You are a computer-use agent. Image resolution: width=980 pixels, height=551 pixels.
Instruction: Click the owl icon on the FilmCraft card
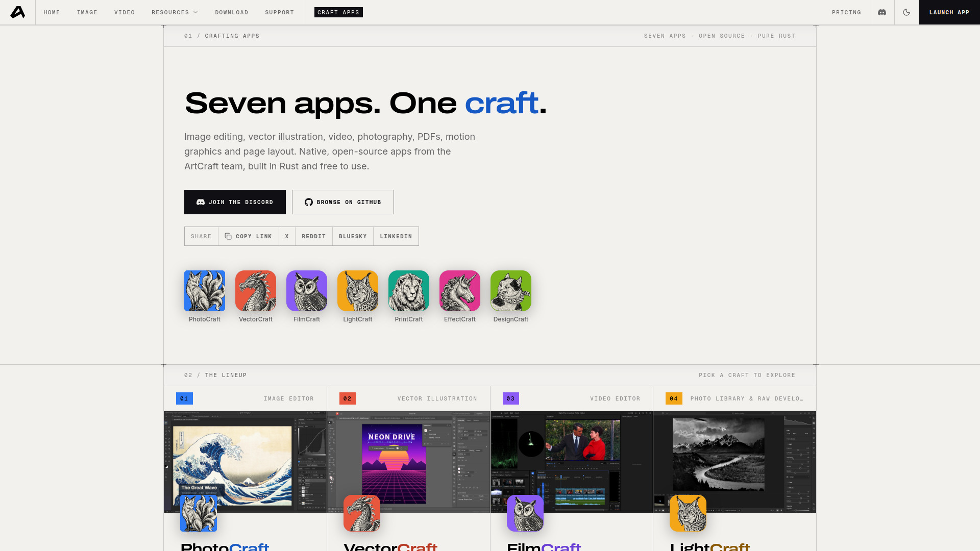tap(525, 513)
